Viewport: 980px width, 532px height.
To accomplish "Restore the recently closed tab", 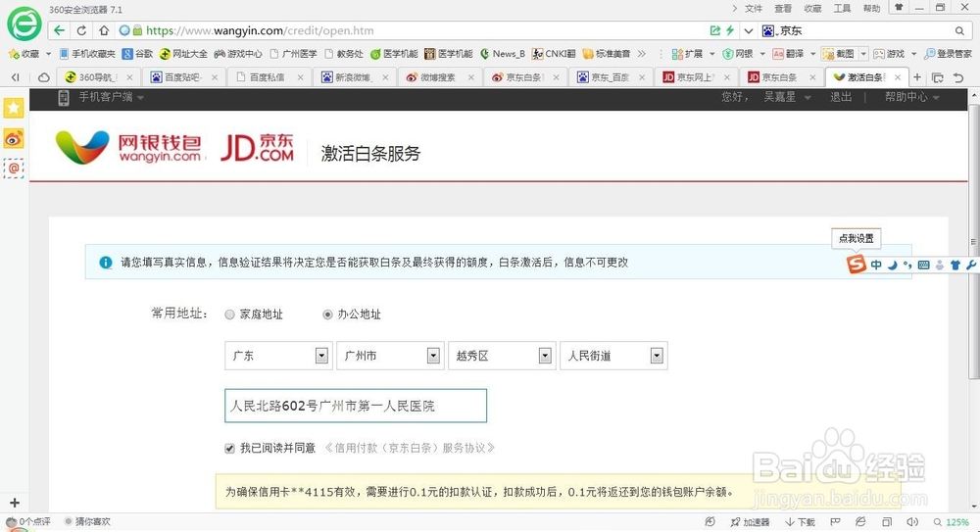I will tap(958, 77).
